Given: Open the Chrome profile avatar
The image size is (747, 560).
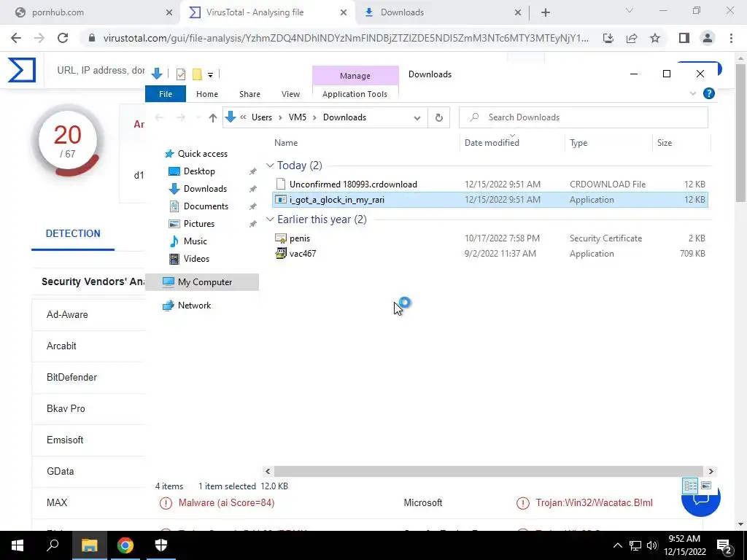Looking at the screenshot, I should coord(708,38).
